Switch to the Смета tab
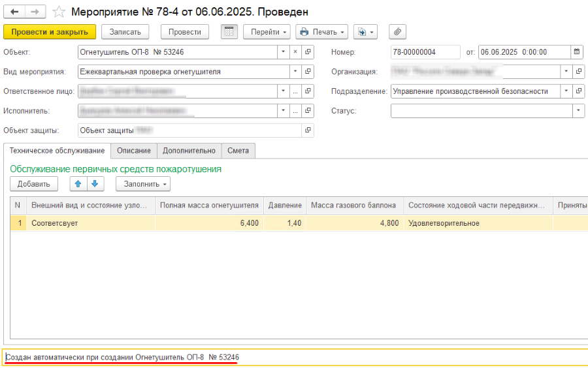The image size is (588, 368). pos(238,151)
